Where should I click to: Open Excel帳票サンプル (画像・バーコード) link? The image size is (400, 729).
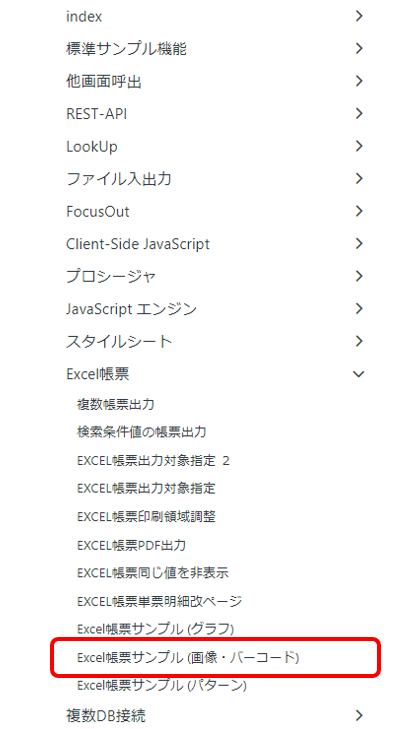coord(188,657)
